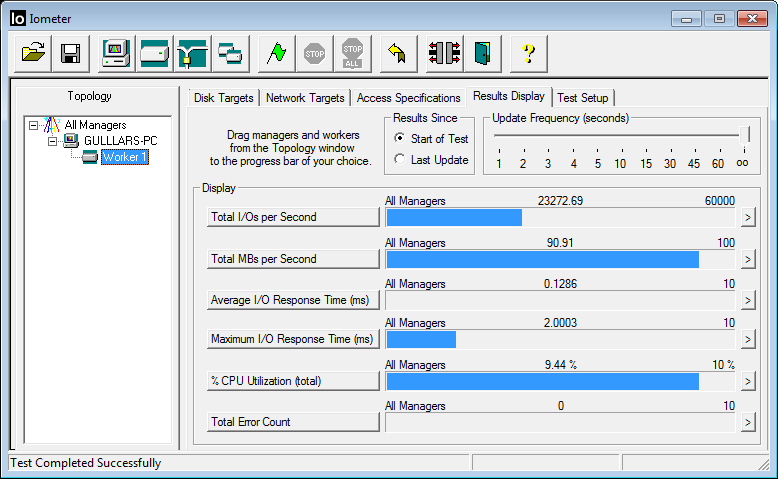The width and height of the screenshot is (778, 479).
Task: Switch to the Network Targets tab
Action: [305, 98]
